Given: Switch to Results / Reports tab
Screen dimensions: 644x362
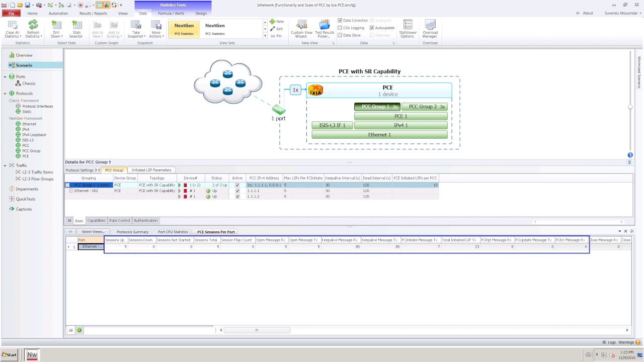Looking at the screenshot, I should pyautogui.click(x=93, y=13).
